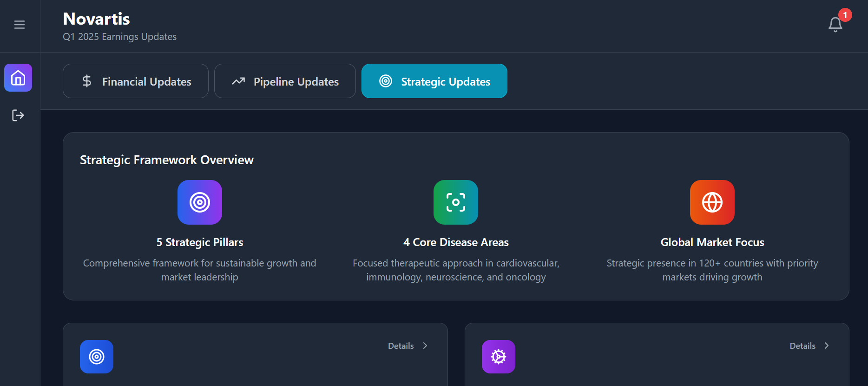
Task: Click the red notification count badge
Action: tap(845, 15)
